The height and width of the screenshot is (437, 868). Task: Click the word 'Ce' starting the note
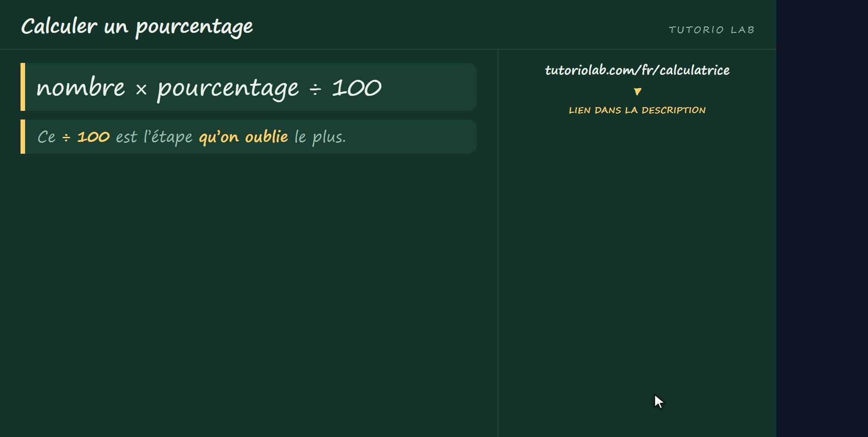[47, 137]
